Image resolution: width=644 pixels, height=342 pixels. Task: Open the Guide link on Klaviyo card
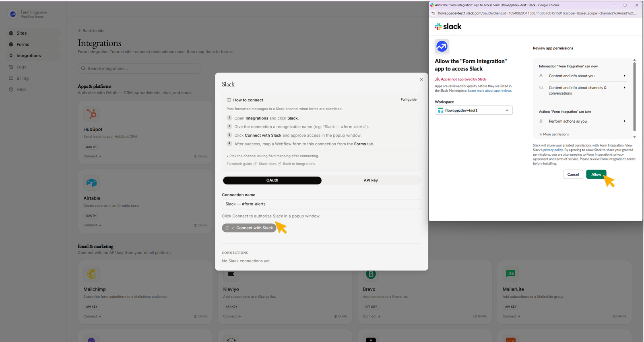click(340, 316)
